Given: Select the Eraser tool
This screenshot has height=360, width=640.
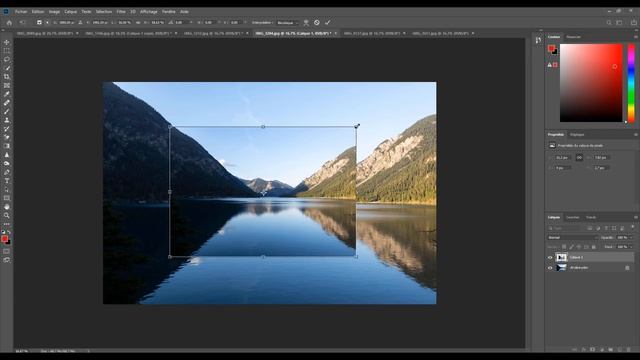Looking at the screenshot, I should (7, 137).
